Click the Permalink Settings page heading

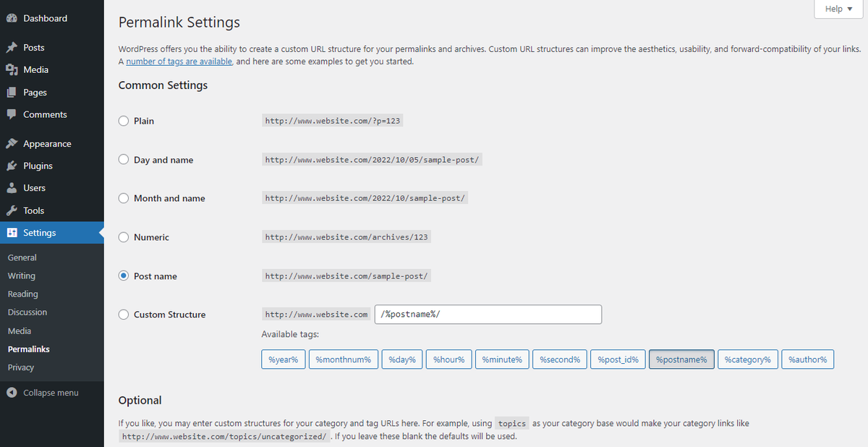[x=179, y=23]
